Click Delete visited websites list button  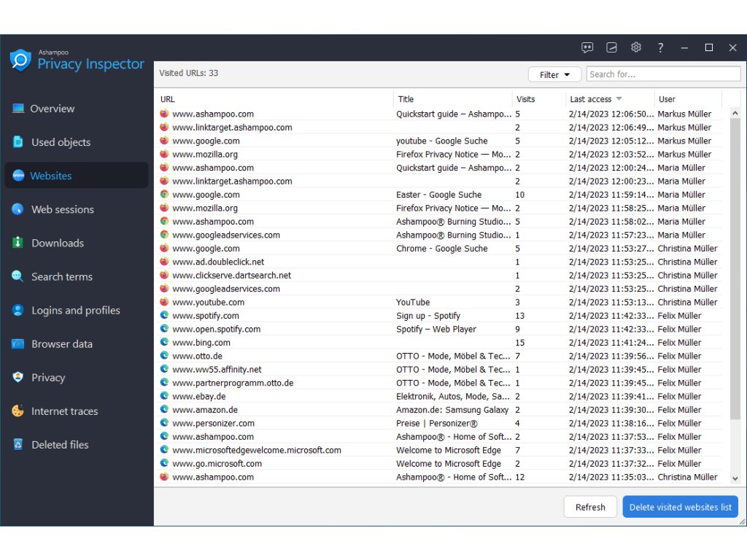pos(680,507)
